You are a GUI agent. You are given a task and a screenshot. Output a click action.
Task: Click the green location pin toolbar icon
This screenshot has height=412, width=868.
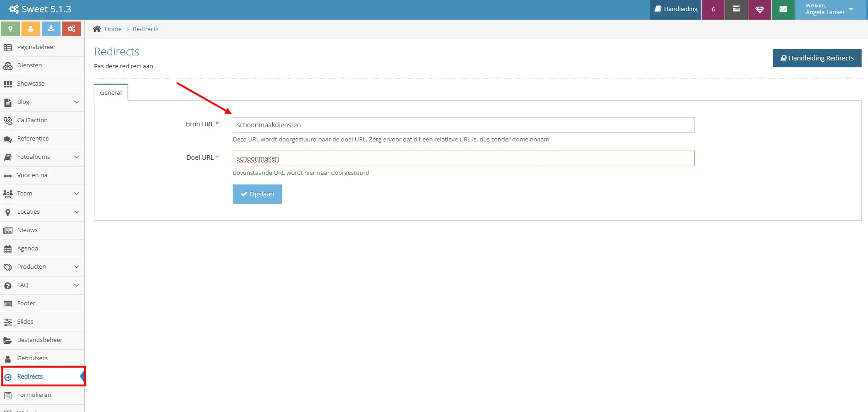(10, 29)
